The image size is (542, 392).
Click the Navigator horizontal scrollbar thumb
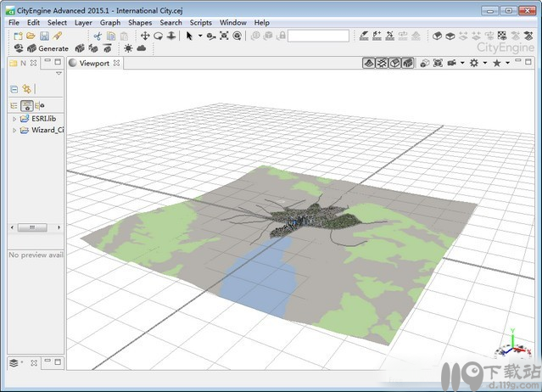(x=32, y=227)
